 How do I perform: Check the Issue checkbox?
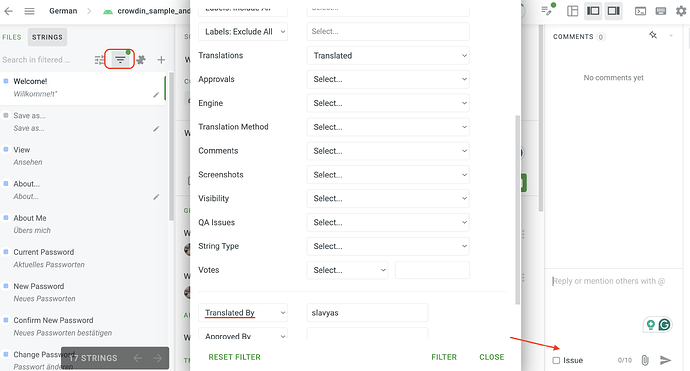tap(556, 360)
